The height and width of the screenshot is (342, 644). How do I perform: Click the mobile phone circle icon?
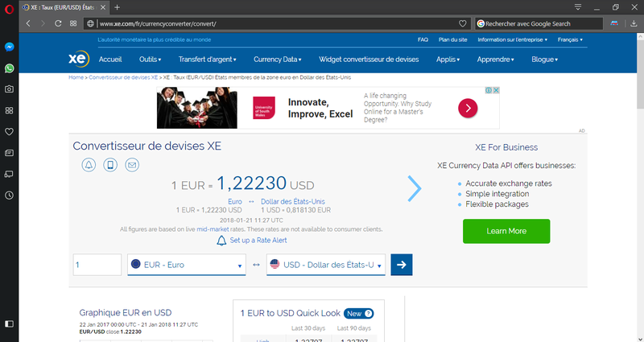[110, 165]
